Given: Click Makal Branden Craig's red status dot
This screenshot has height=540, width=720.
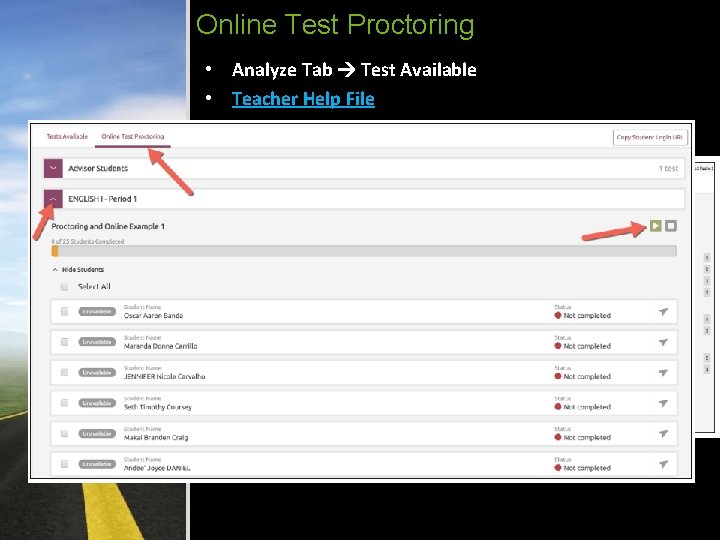Looking at the screenshot, I should click(558, 437).
